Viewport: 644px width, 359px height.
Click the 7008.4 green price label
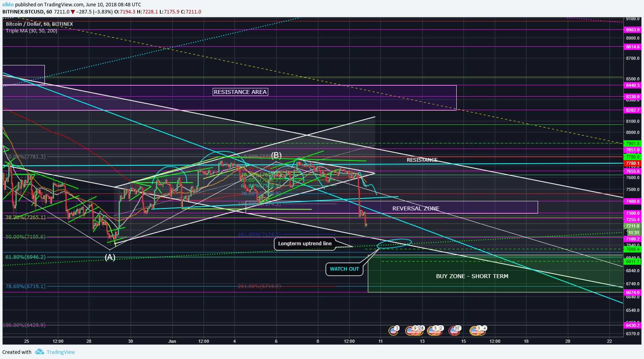[632, 249]
